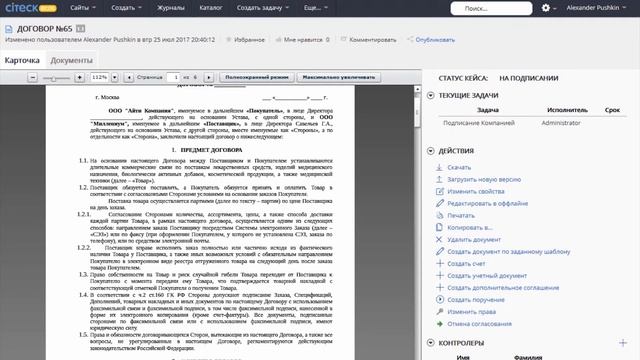Screen dimensions: 640x360
Task: Switch to the Документы tab
Action: (71, 60)
